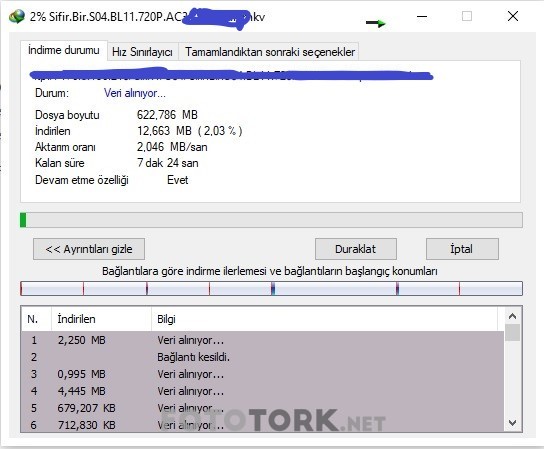Screen dimensions: 544x449
Task: Select connection row 4 with 4,445 MB
Action: 262,391
